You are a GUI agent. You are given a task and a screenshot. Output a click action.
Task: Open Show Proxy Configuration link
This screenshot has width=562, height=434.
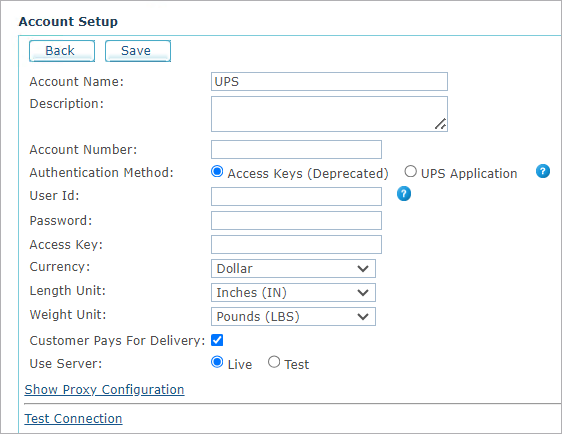point(104,390)
